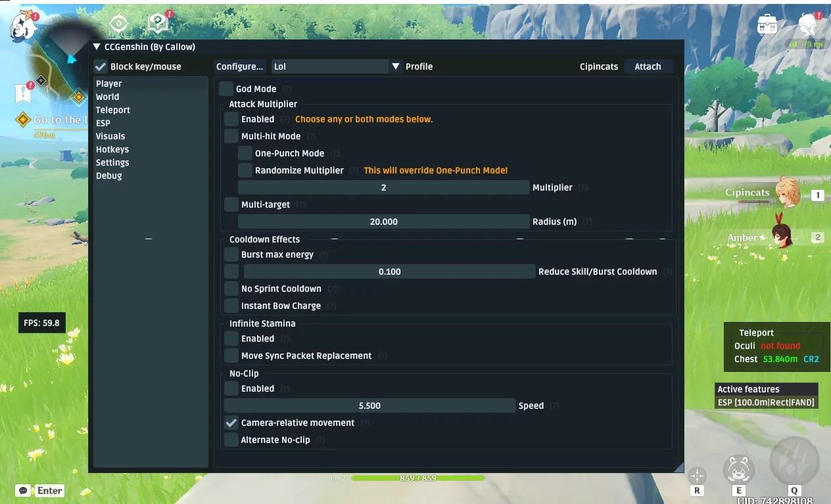Enable No-Clip checkbox
Image resolution: width=831 pixels, height=504 pixels.
pyautogui.click(x=231, y=388)
